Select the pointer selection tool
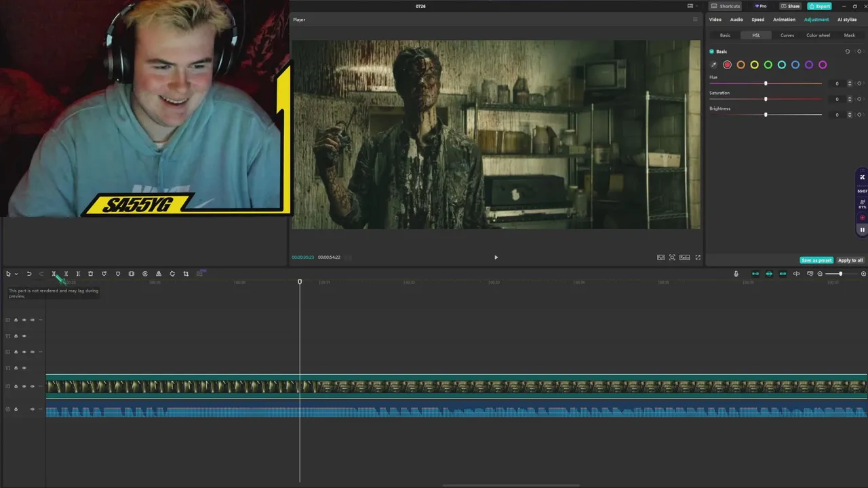 (x=8, y=274)
